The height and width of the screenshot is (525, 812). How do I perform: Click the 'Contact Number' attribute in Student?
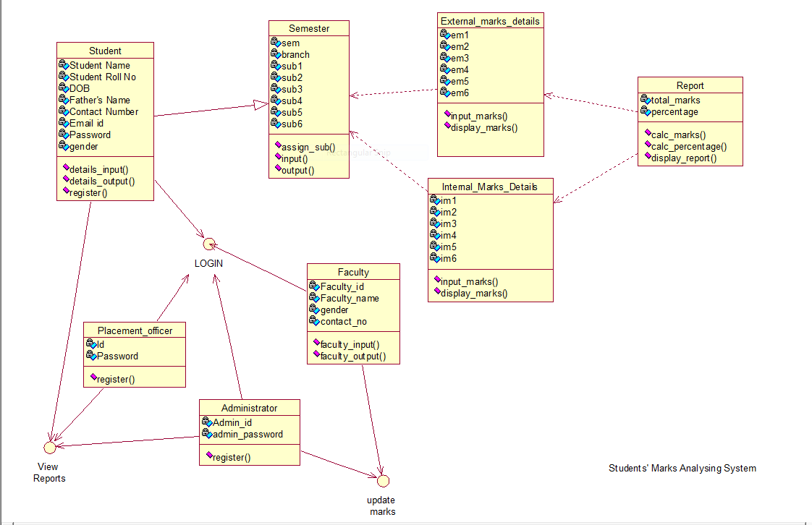[x=103, y=111]
